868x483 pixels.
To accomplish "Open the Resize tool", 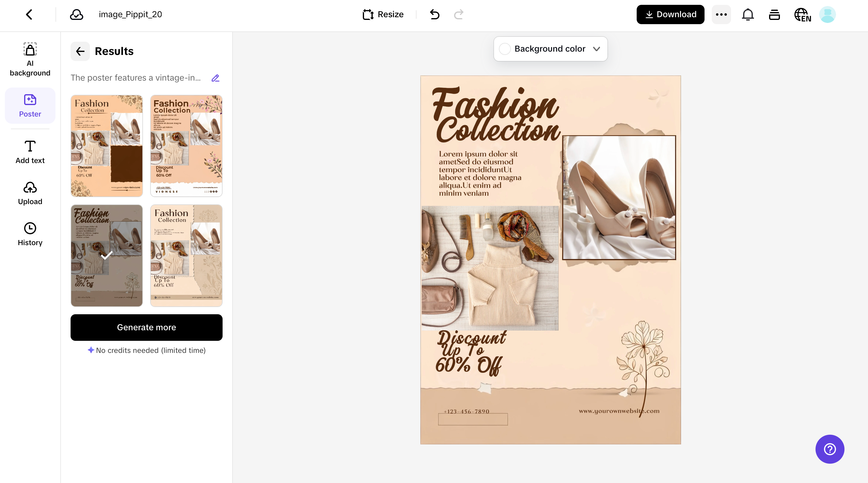I will (382, 14).
